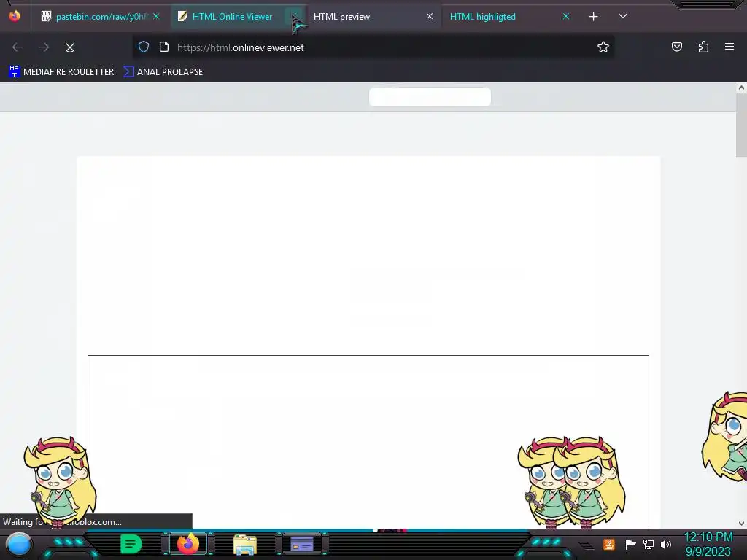This screenshot has width=747, height=560.
Task: Click the scrollbar down arrow
Action: 741,524
